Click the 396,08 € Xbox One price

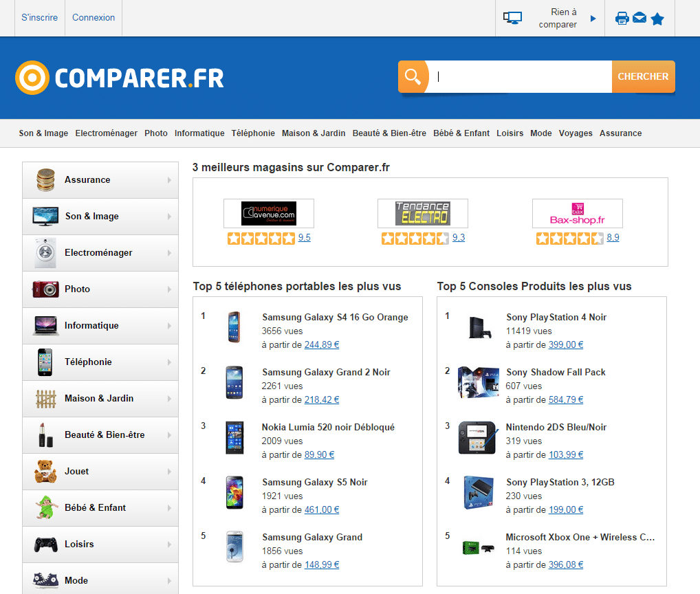coord(566,564)
